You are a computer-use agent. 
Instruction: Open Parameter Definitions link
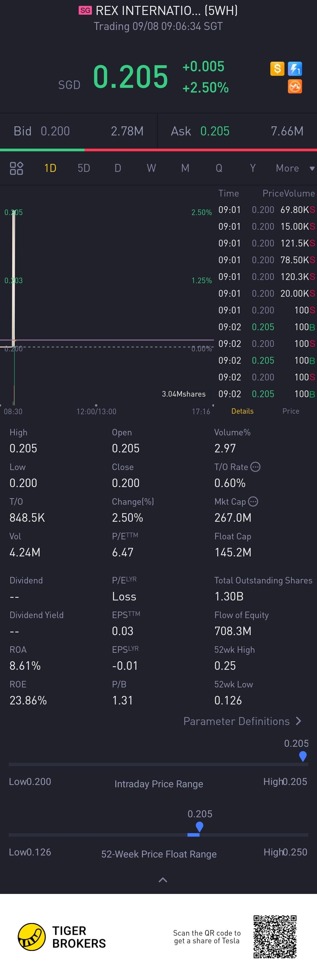(242, 721)
